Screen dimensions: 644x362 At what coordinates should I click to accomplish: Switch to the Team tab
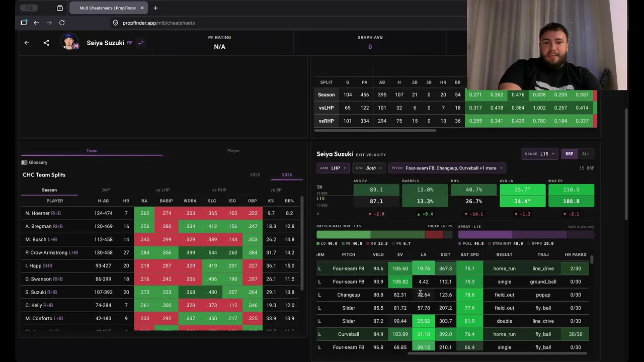92,150
